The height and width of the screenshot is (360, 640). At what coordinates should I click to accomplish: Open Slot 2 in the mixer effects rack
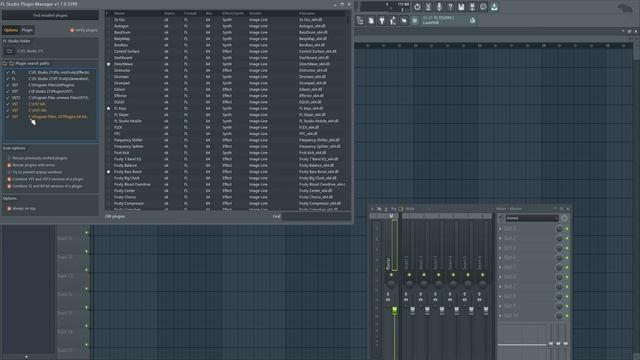point(527,238)
